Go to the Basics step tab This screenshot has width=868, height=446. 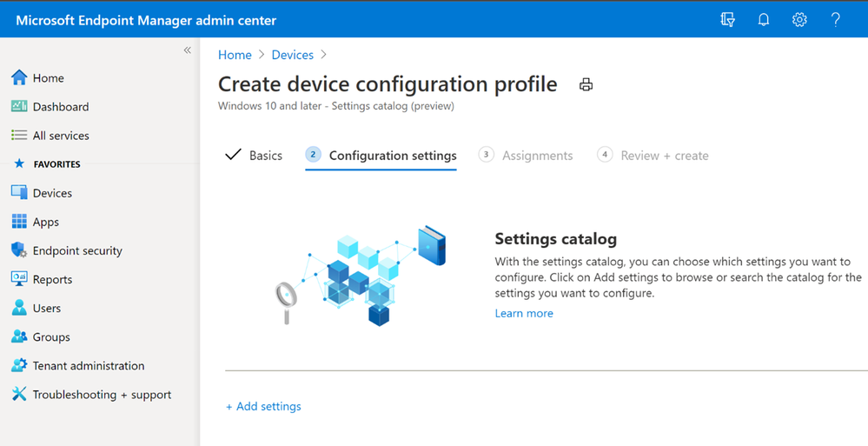(x=254, y=156)
